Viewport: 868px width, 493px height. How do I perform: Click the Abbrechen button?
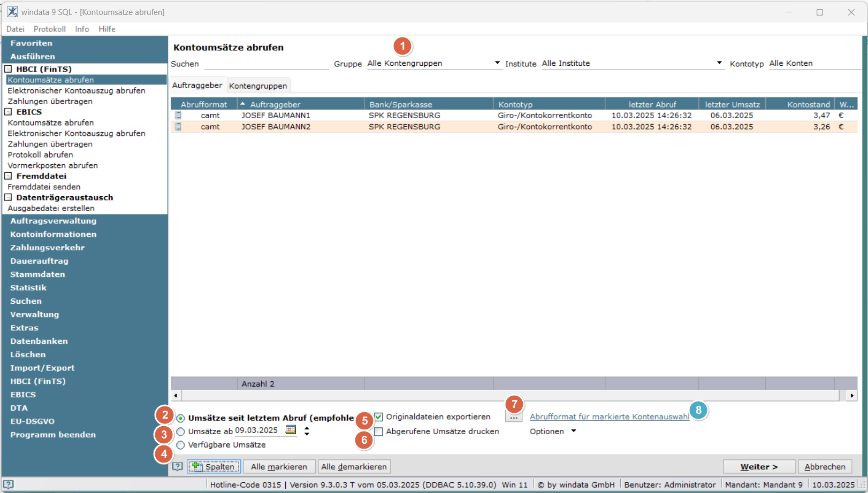click(825, 467)
